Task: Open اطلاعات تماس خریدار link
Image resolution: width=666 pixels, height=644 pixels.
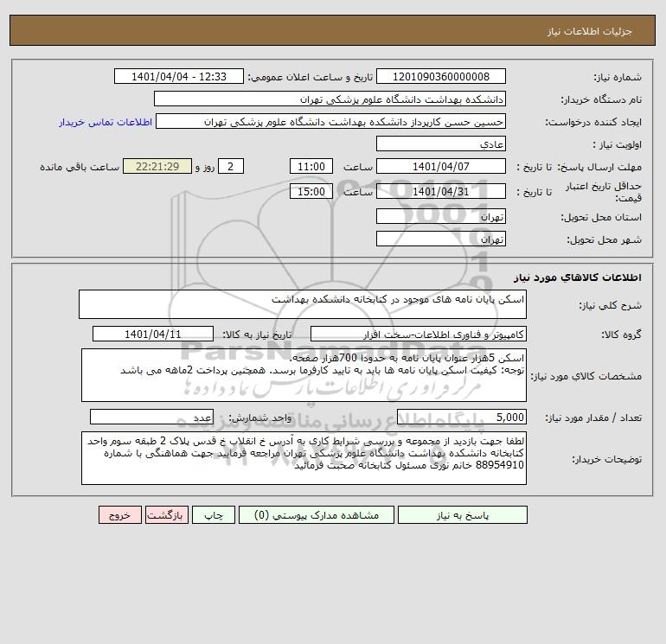Action: pos(106,122)
